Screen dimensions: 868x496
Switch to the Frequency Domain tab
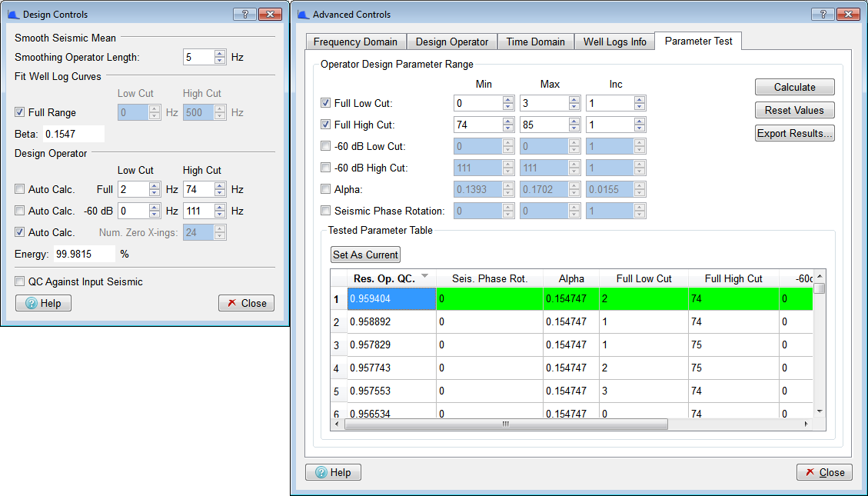click(355, 42)
